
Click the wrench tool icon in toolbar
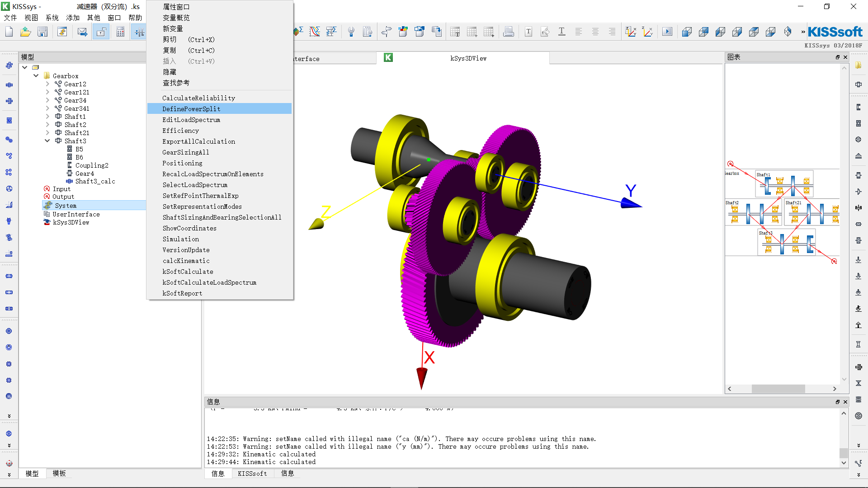351,32
